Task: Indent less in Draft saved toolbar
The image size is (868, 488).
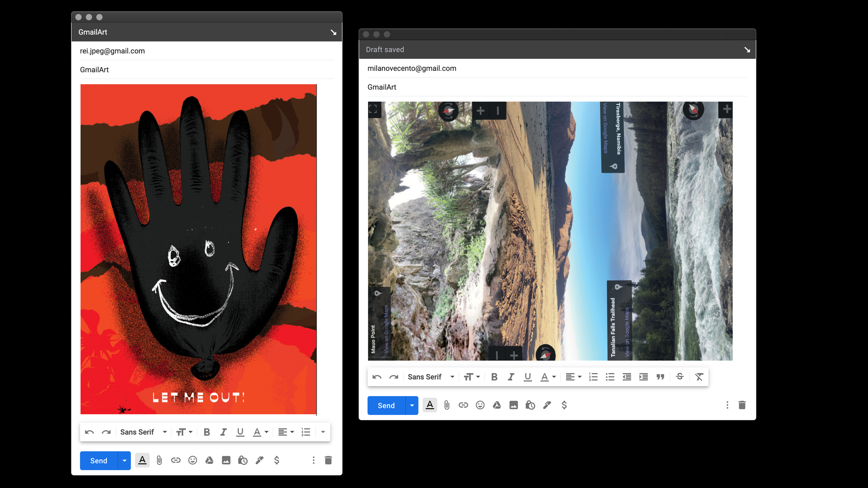Action: coord(627,377)
